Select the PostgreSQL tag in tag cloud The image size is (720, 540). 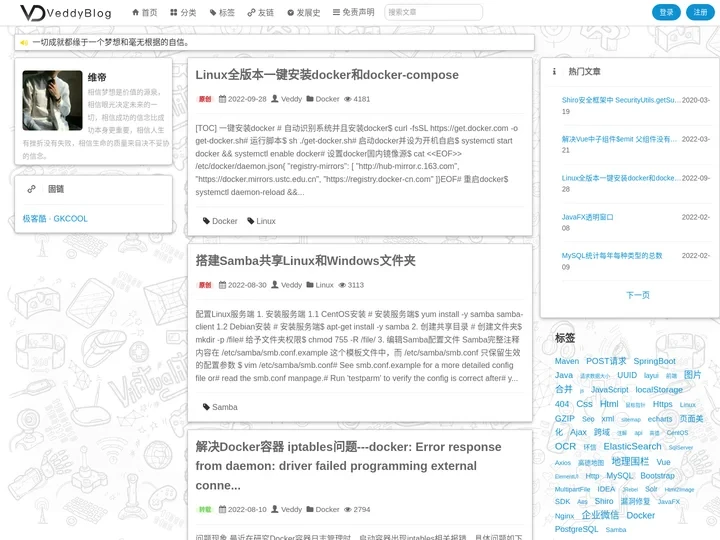(576, 529)
